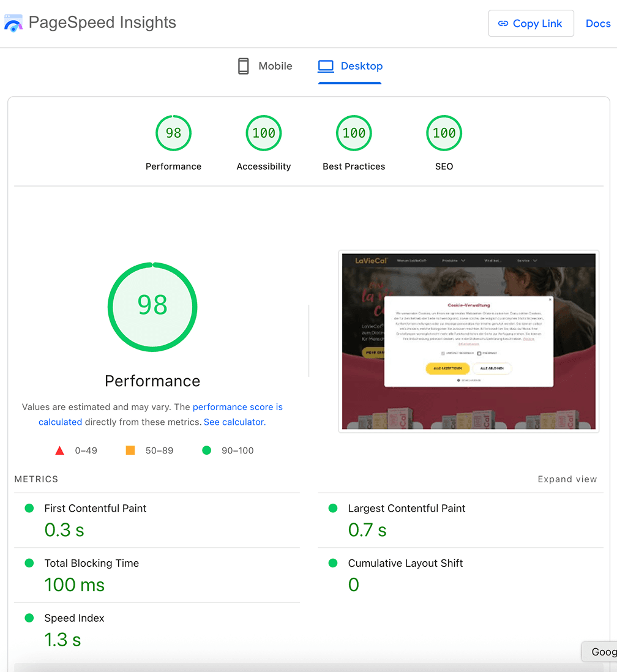The height and width of the screenshot is (672, 617).
Task: Click the Mobile phone icon
Action: tap(243, 66)
